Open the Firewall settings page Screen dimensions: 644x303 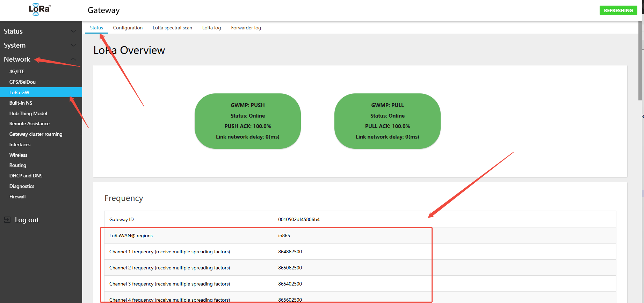point(17,197)
